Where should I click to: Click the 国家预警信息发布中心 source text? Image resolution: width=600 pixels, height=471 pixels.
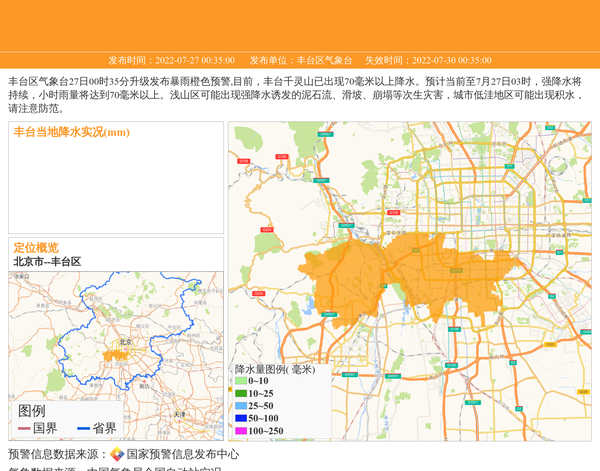pos(182,454)
